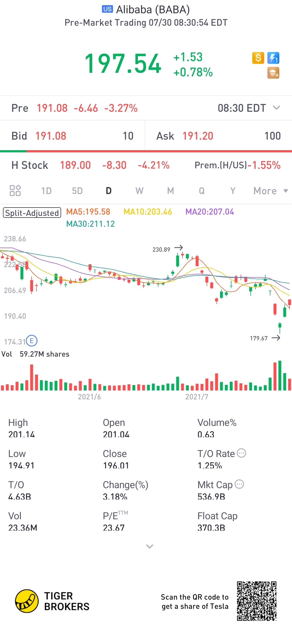
Task: Tap the MA10:203.46 indicator label
Action: [148, 212]
